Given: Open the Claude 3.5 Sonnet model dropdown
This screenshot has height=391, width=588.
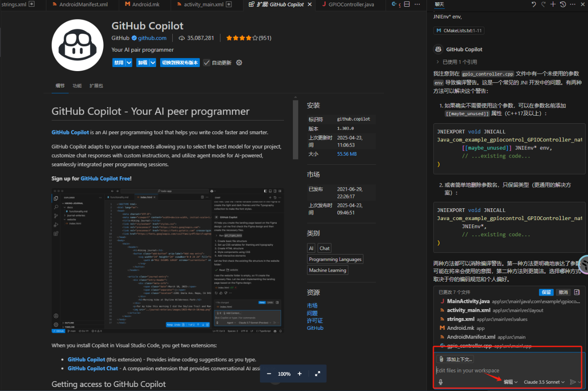Looking at the screenshot, I should [544, 382].
